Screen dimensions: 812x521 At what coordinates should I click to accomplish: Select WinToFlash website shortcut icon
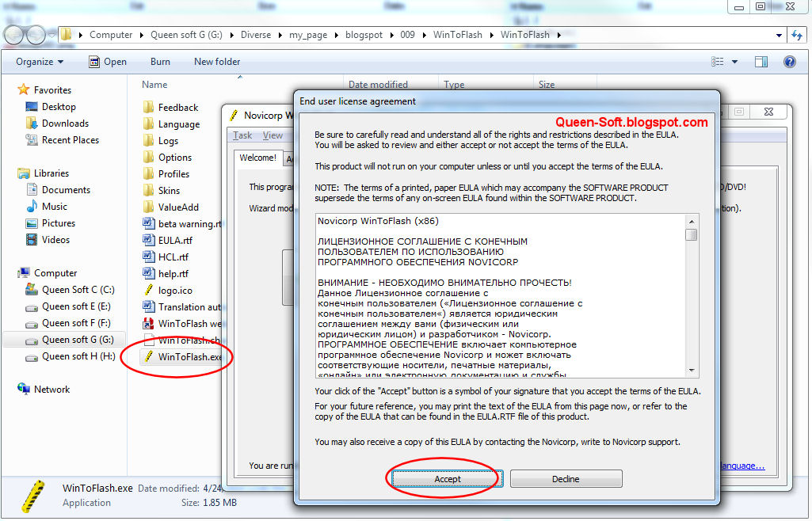[x=149, y=323]
